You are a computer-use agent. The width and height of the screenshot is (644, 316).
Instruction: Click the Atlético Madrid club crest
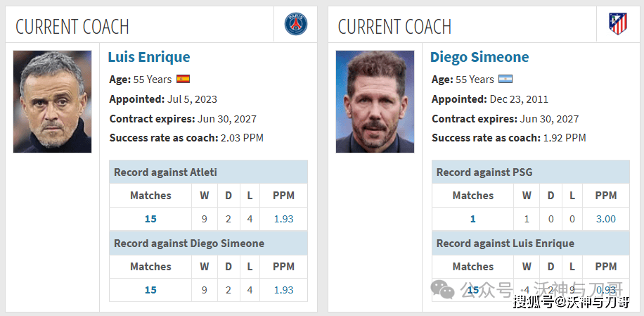618,24
